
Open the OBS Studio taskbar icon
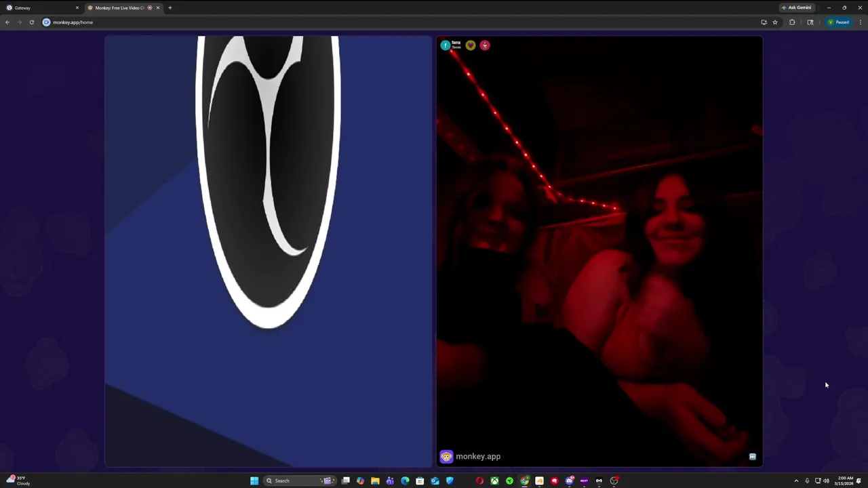[614, 481]
